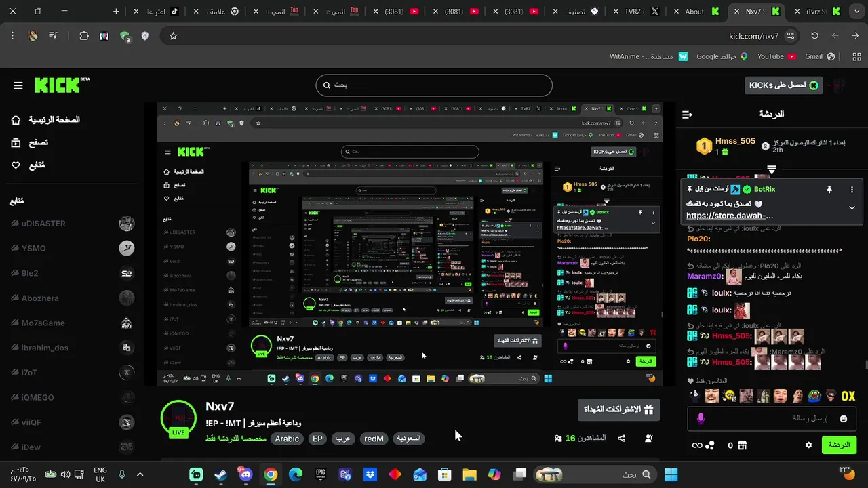Open the Kick hamburger menu
The height and width of the screenshot is (488, 868).
pyautogui.click(x=18, y=85)
